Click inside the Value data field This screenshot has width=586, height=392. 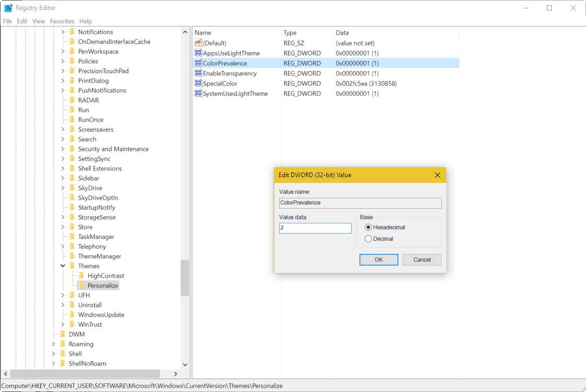pyautogui.click(x=315, y=228)
